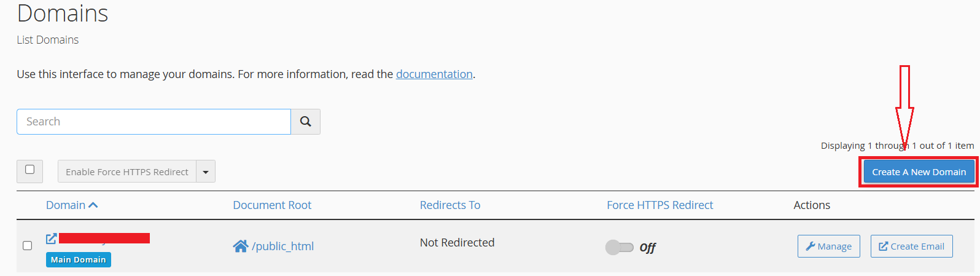This screenshot has width=980, height=276.
Task: Click the magnifying glass search icon
Action: coord(305,122)
